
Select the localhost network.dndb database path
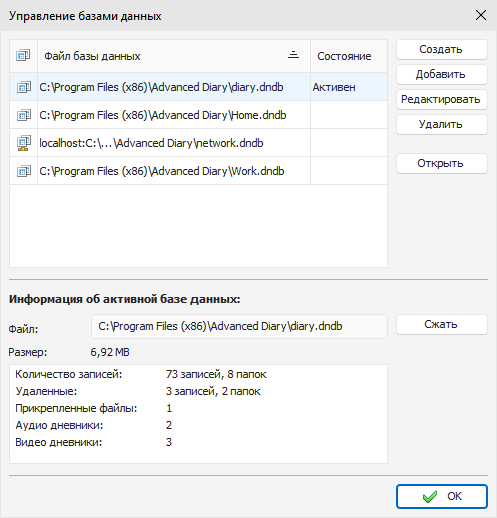[151, 143]
